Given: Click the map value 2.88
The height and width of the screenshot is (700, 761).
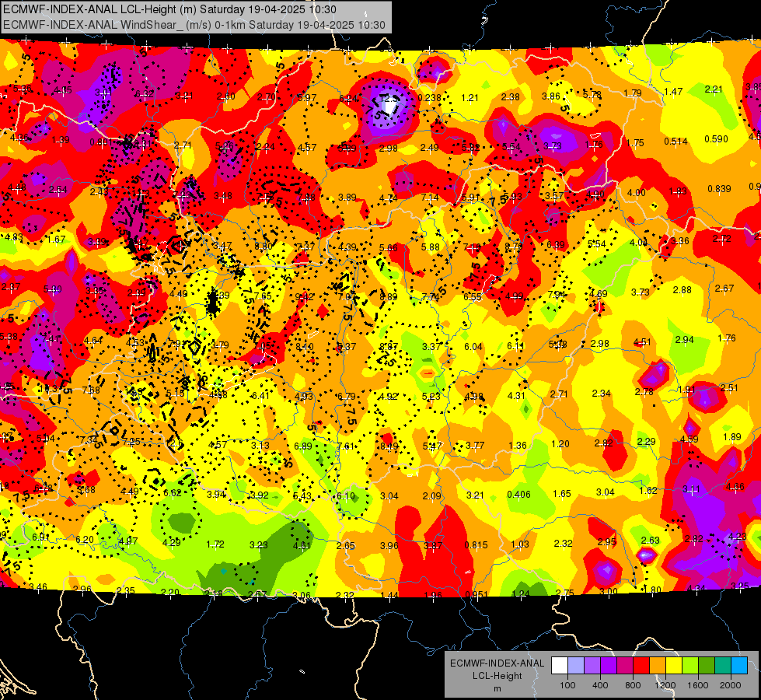Looking at the screenshot, I should pos(682,290).
